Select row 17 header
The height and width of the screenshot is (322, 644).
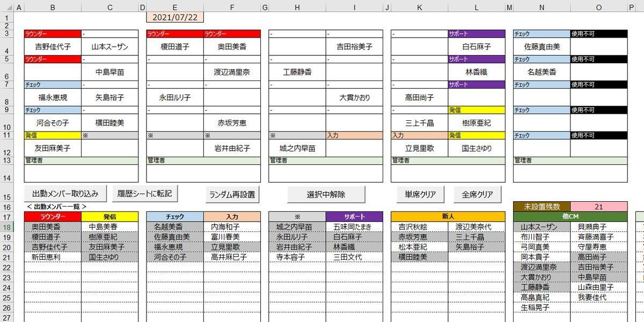(6, 217)
